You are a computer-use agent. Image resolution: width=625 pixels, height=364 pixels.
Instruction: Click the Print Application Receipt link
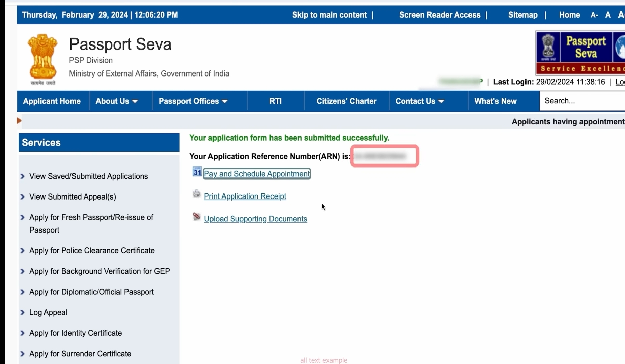tap(245, 196)
